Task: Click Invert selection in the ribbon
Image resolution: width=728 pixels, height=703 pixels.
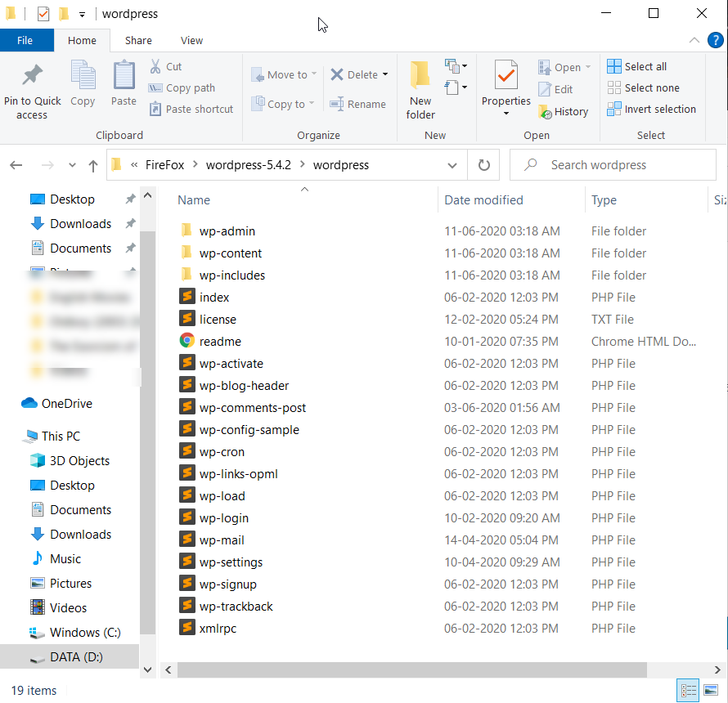Action: click(x=651, y=109)
